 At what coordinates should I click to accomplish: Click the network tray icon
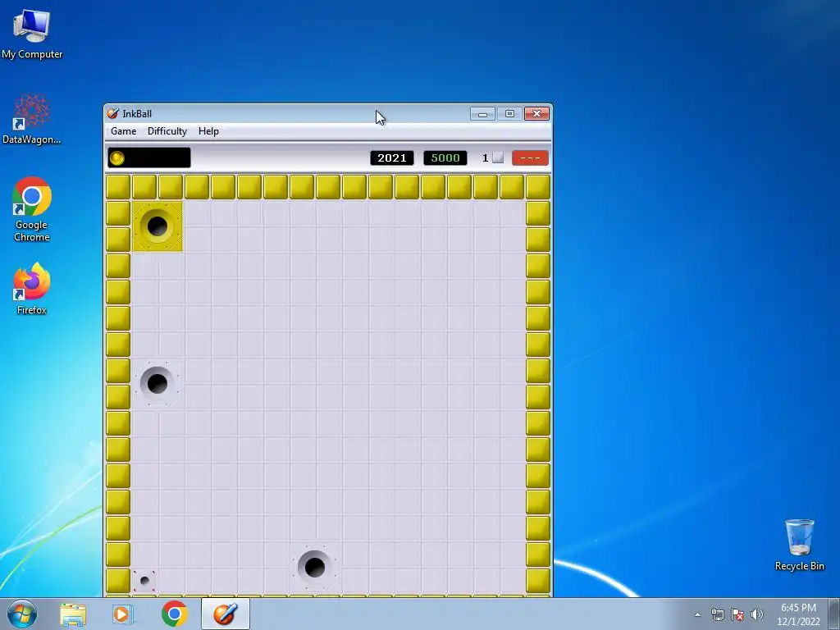(717, 614)
